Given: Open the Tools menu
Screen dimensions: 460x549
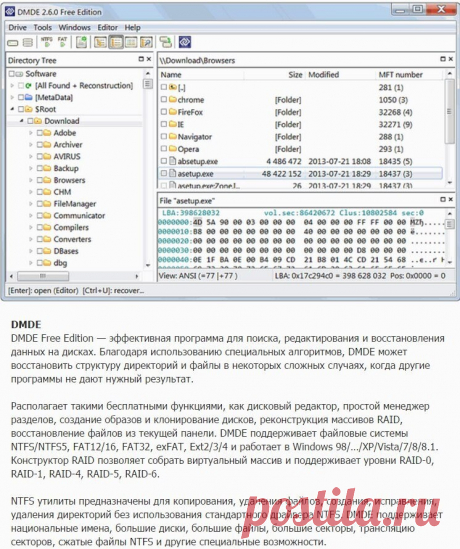Looking at the screenshot, I should (43, 27).
